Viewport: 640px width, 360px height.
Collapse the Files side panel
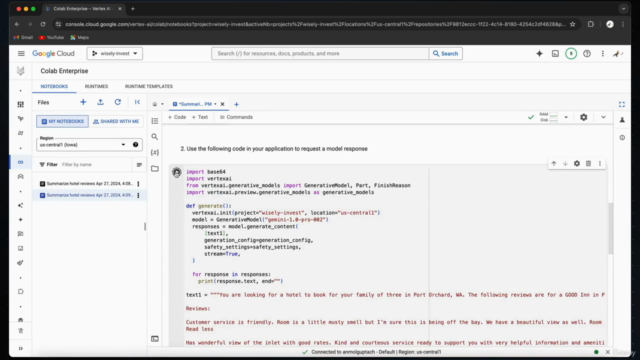pyautogui.click(x=138, y=102)
